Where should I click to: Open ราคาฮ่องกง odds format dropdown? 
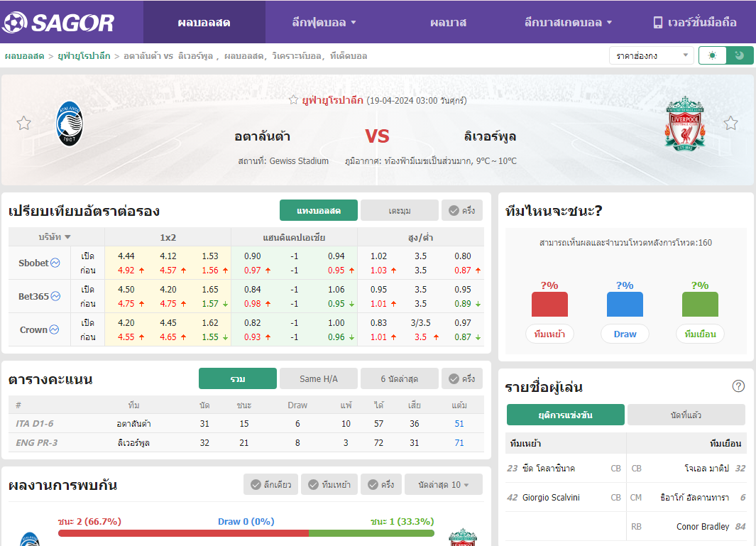652,55
